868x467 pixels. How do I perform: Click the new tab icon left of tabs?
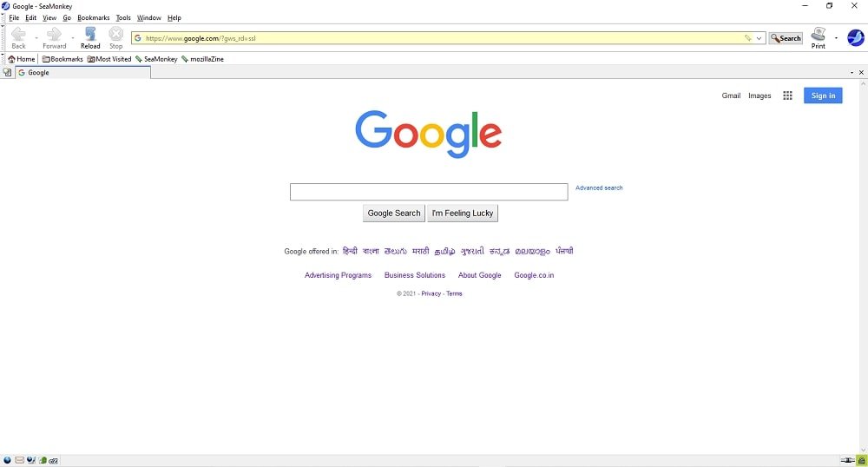7,73
